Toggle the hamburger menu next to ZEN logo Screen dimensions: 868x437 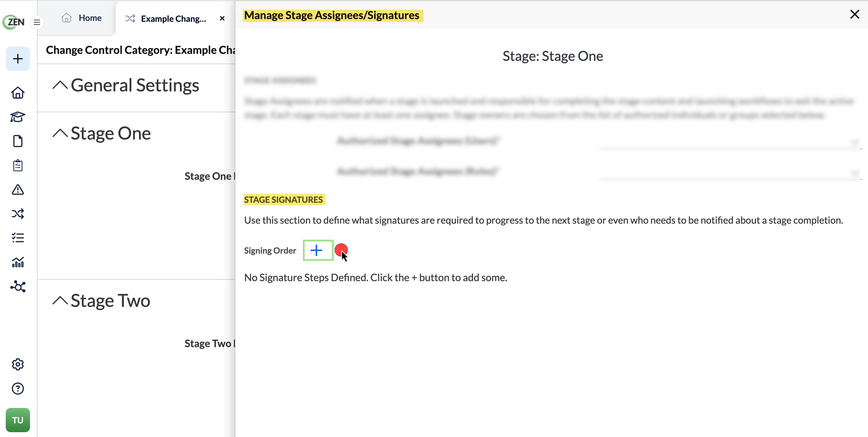(37, 23)
